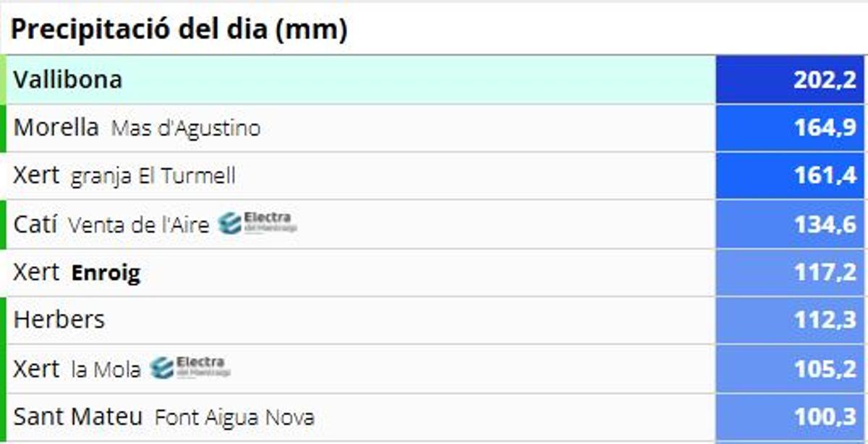
Task: Click the 161,4 precipitation cell
Action: pyautogui.click(x=791, y=176)
